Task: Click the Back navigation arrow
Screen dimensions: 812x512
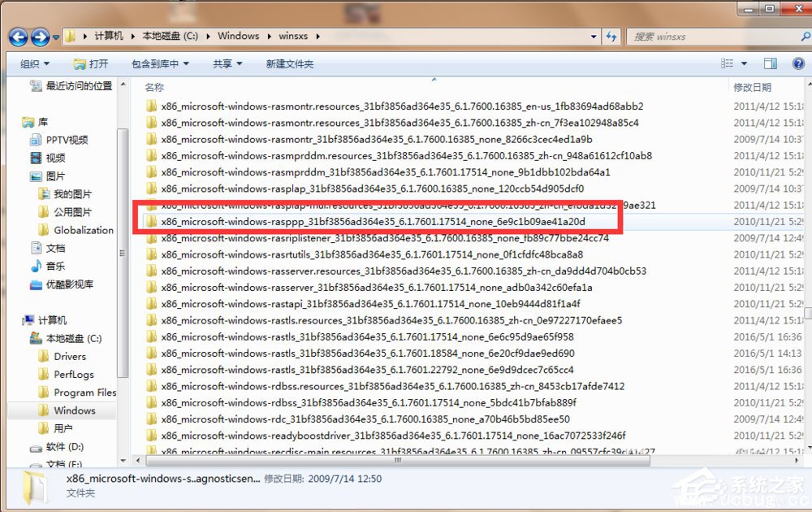Action: 18,36
